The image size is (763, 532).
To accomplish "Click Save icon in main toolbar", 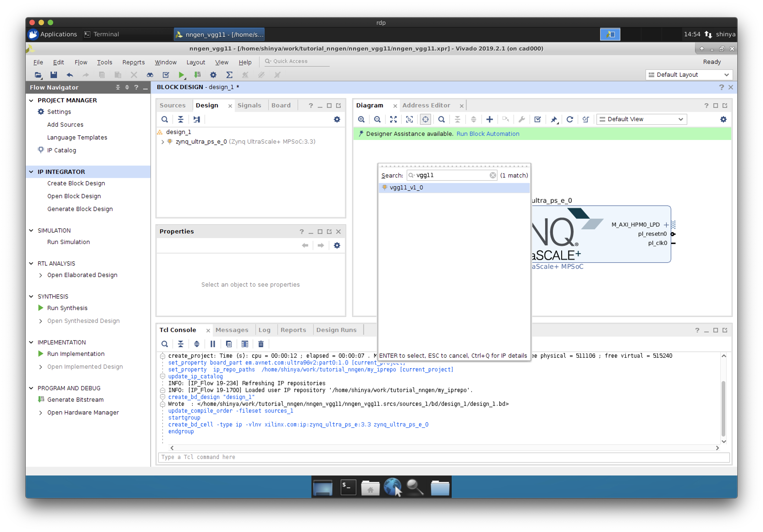I will click(x=53, y=75).
